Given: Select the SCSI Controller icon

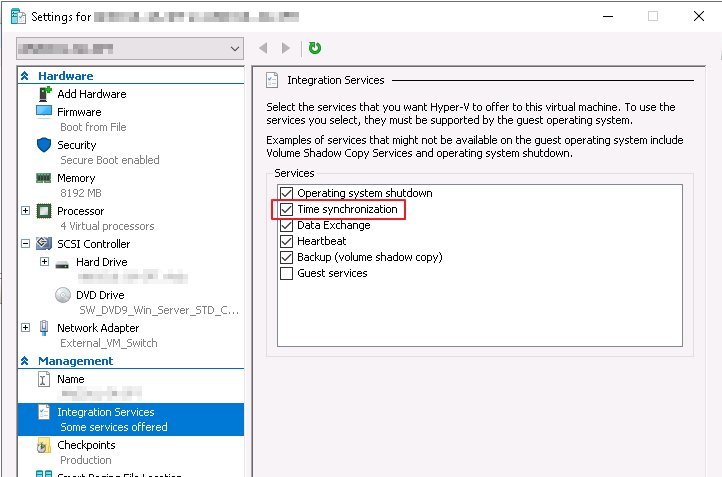Looking at the screenshot, I should pos(44,244).
